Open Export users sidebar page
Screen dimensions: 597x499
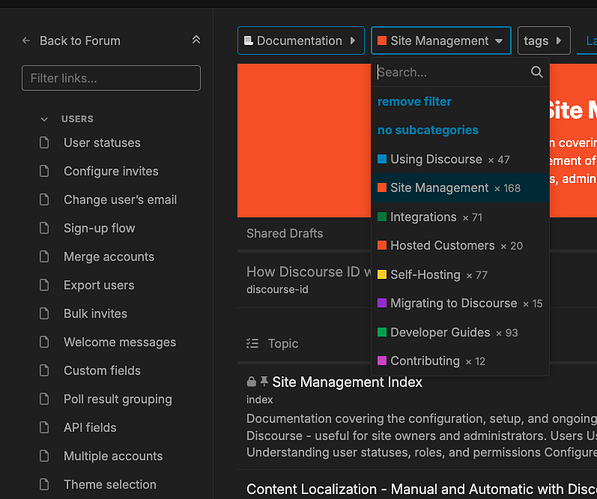tap(99, 285)
